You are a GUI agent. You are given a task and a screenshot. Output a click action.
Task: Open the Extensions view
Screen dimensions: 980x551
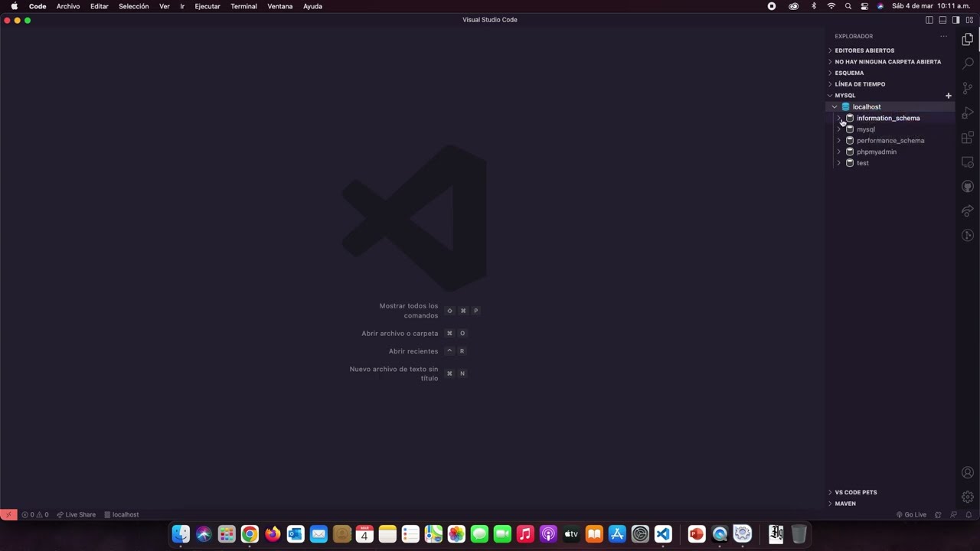pyautogui.click(x=968, y=138)
